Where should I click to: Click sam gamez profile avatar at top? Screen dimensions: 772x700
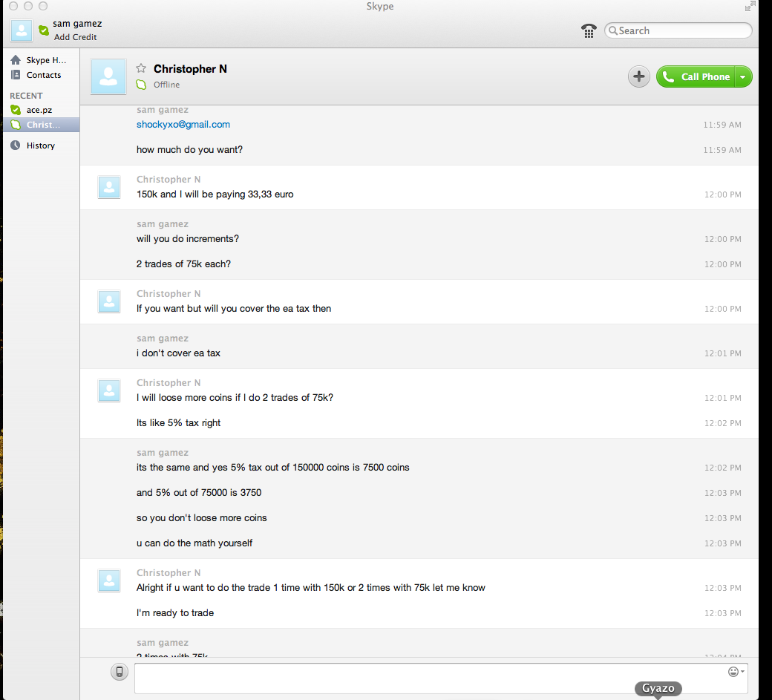tap(21, 30)
